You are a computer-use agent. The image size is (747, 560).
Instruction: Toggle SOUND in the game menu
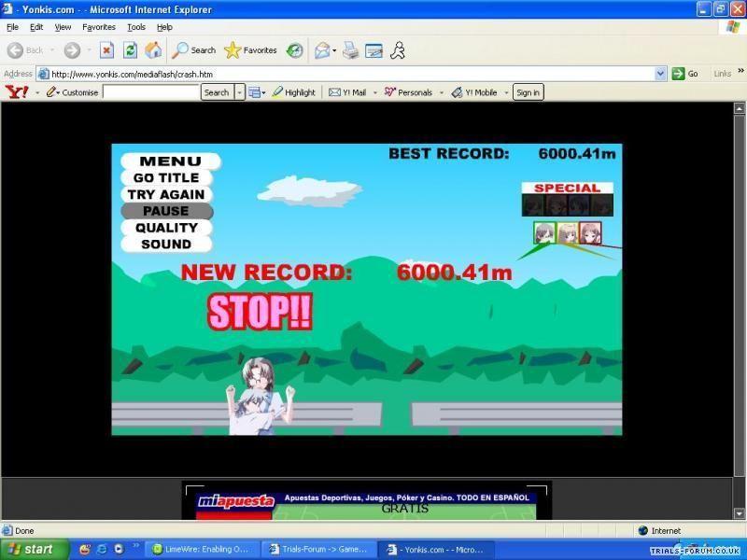(x=166, y=244)
